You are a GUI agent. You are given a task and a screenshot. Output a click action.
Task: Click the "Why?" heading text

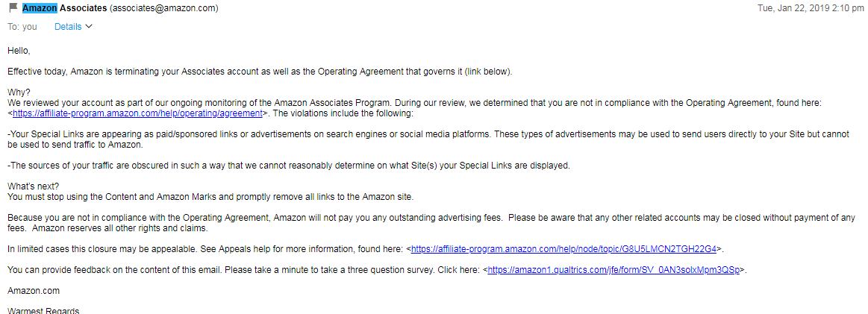coord(19,92)
